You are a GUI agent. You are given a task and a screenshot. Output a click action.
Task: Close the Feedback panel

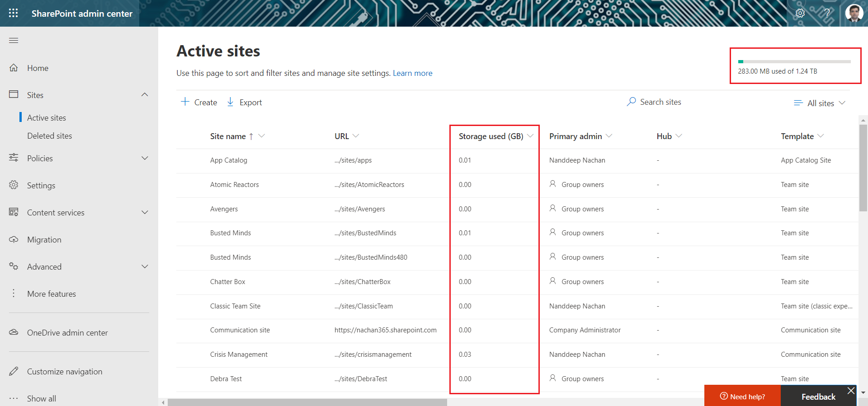851,391
